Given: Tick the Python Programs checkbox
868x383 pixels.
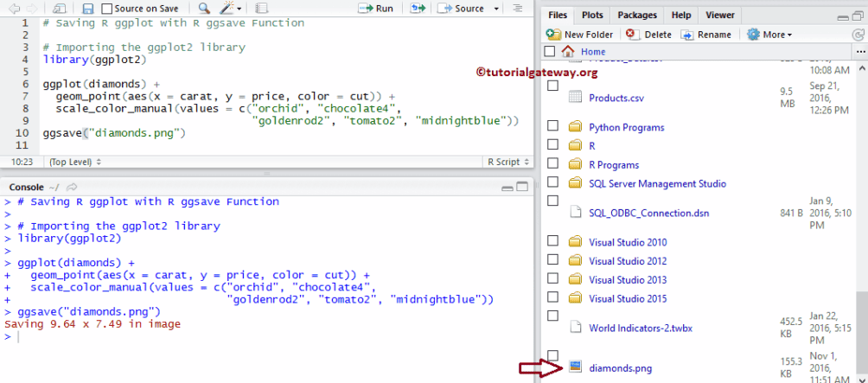Looking at the screenshot, I should pos(552,125).
